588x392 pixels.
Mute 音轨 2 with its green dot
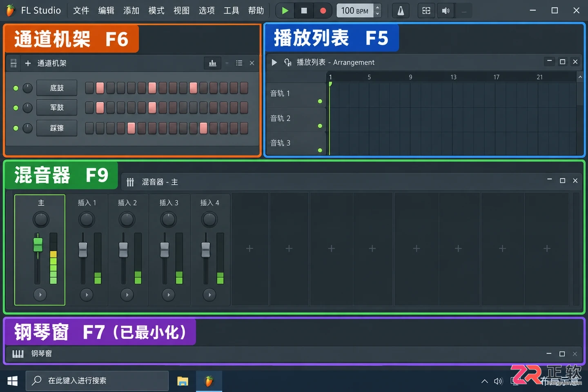(x=320, y=126)
